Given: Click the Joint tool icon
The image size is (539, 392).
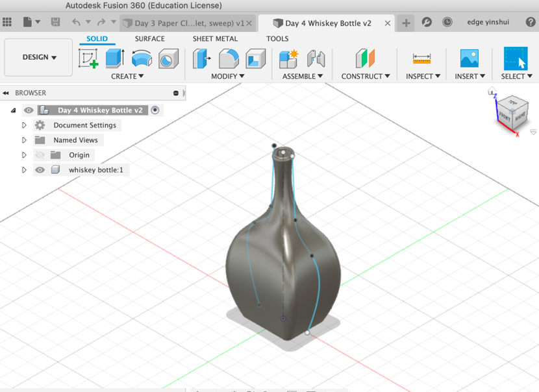Looking at the screenshot, I should (x=316, y=58).
